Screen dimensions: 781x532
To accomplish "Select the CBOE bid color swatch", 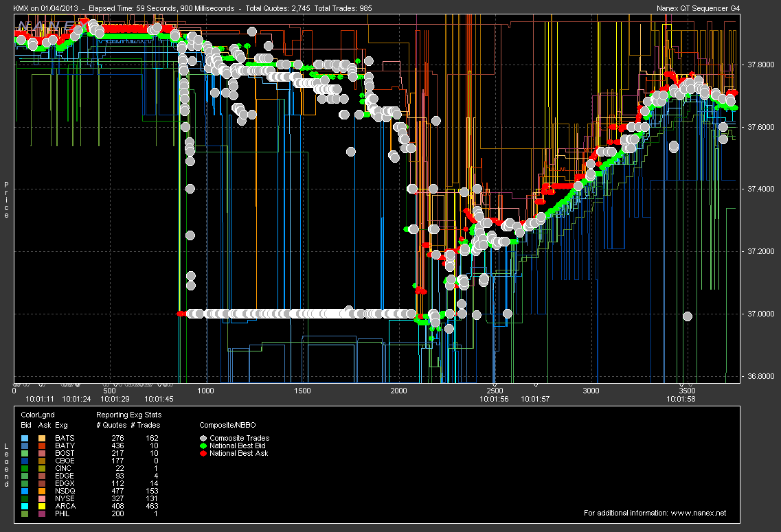I will 25,461.
